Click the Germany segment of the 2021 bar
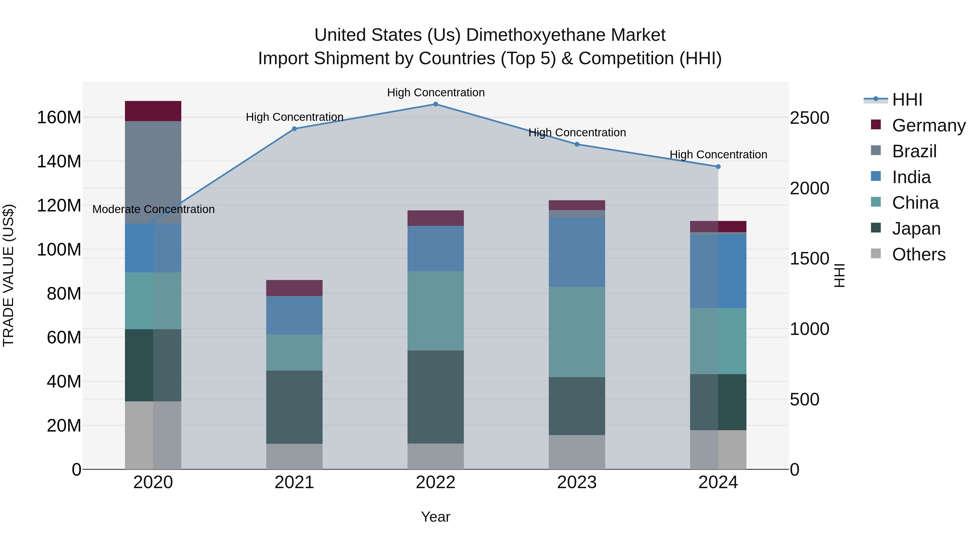This screenshot has width=980, height=551. coord(295,288)
